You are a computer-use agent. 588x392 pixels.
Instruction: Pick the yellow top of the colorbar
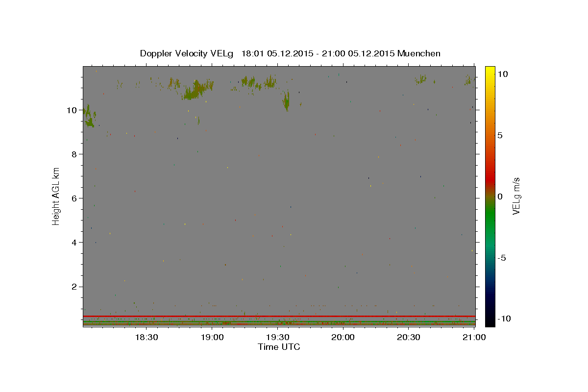click(490, 70)
